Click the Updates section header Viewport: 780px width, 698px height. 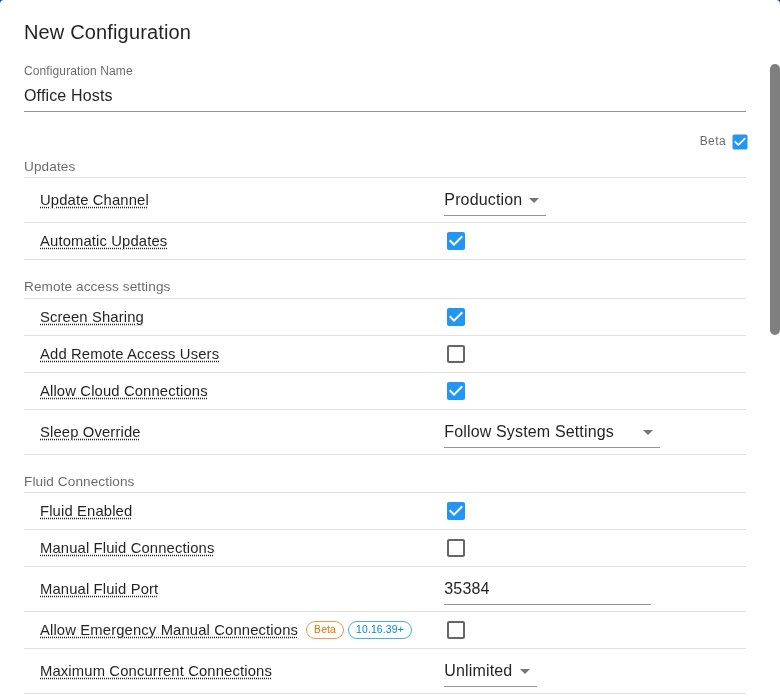point(50,167)
